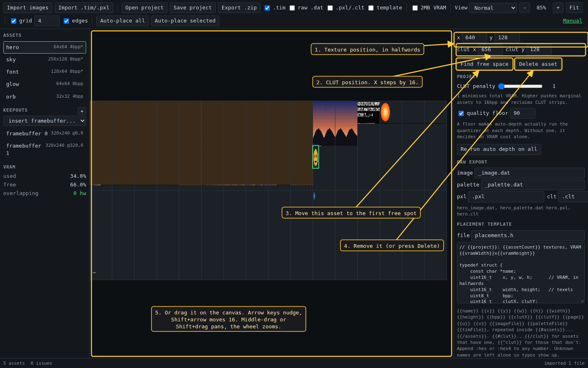
Task: Disable the edges checkbox
Action: point(66,21)
